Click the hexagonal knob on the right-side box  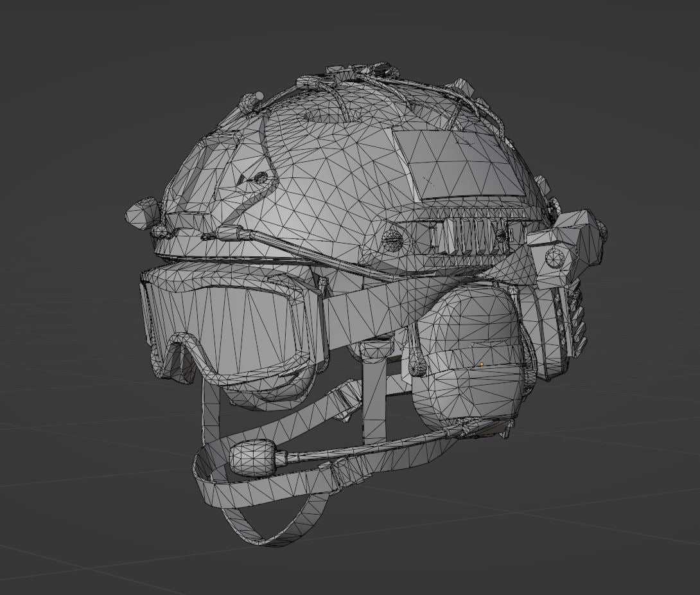coord(555,258)
